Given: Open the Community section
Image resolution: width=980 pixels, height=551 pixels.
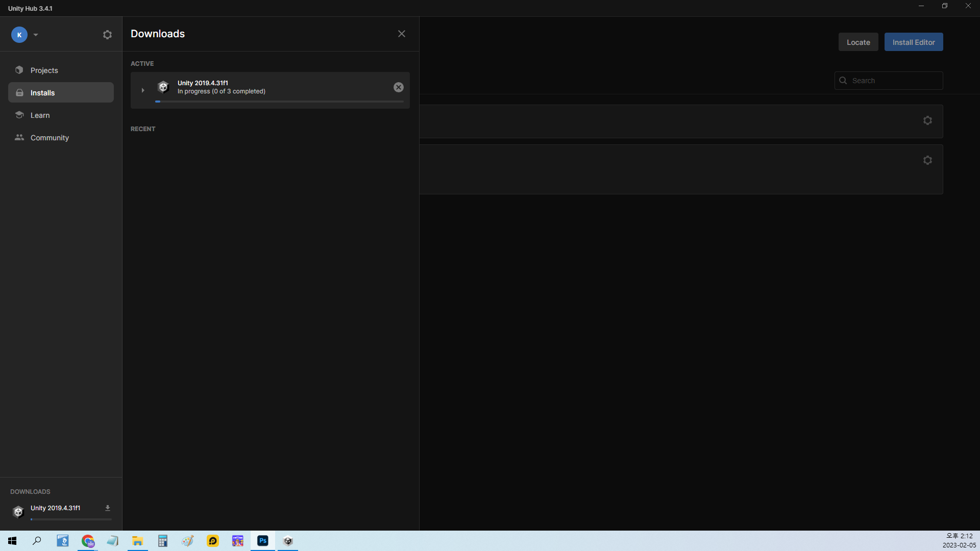Looking at the screenshot, I should pos(50,138).
